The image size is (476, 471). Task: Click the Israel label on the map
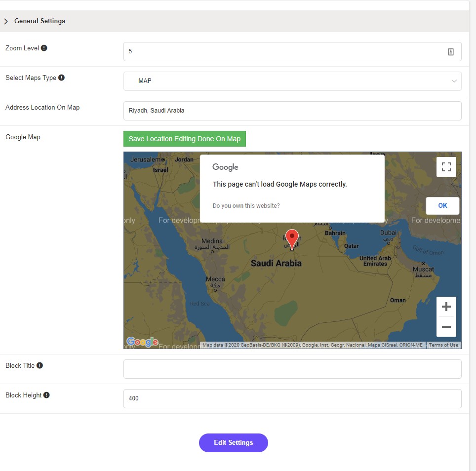pos(160,170)
